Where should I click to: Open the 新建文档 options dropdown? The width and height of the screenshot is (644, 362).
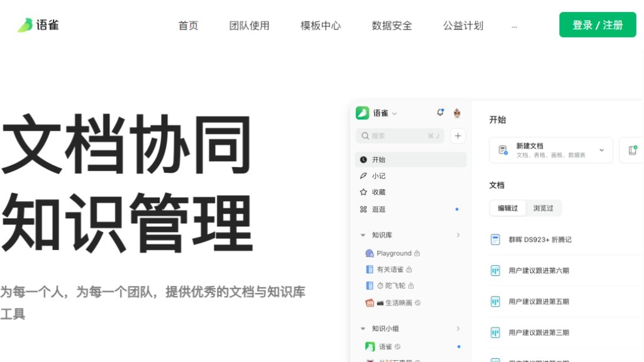[x=602, y=150]
